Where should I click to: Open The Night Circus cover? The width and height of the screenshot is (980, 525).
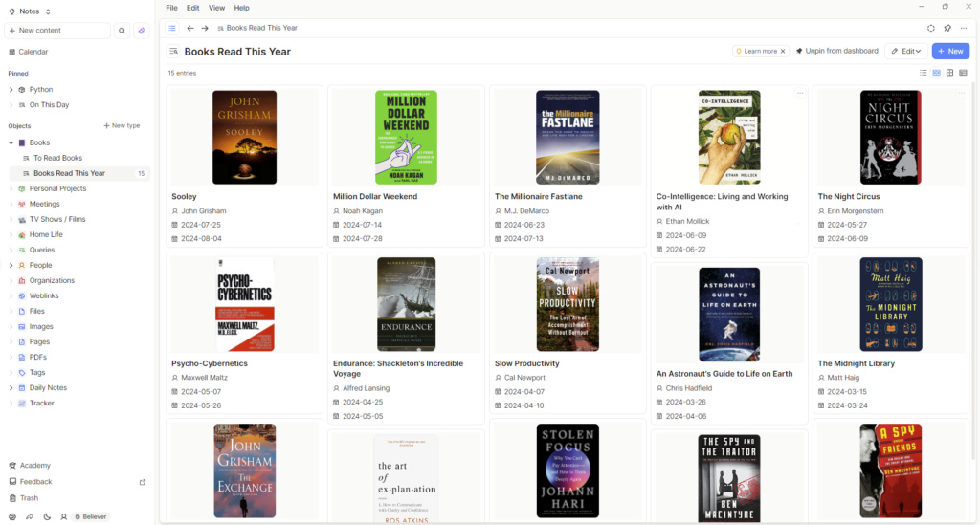tap(891, 138)
